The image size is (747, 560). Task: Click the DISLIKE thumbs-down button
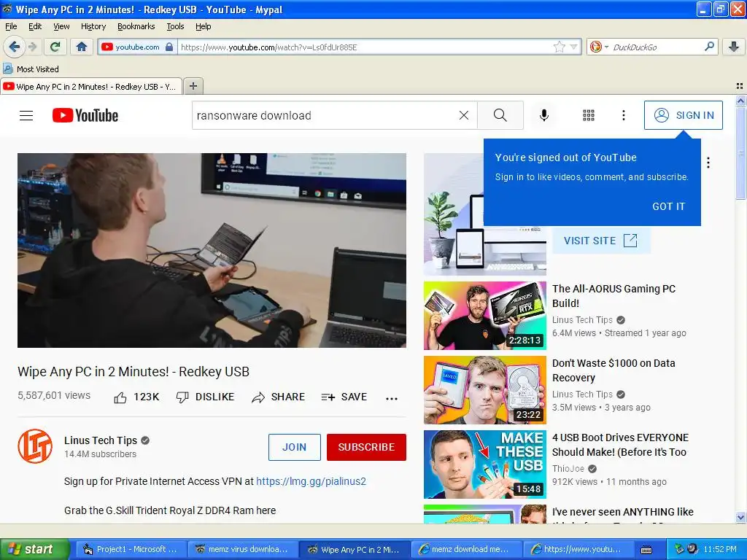205,397
